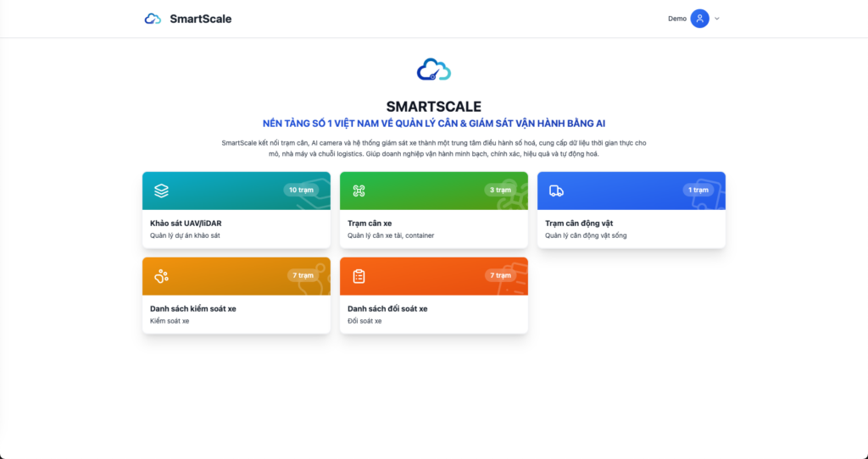Expand the user menu chevron beside Demo
Screen dimensions: 868x459
tap(717, 19)
